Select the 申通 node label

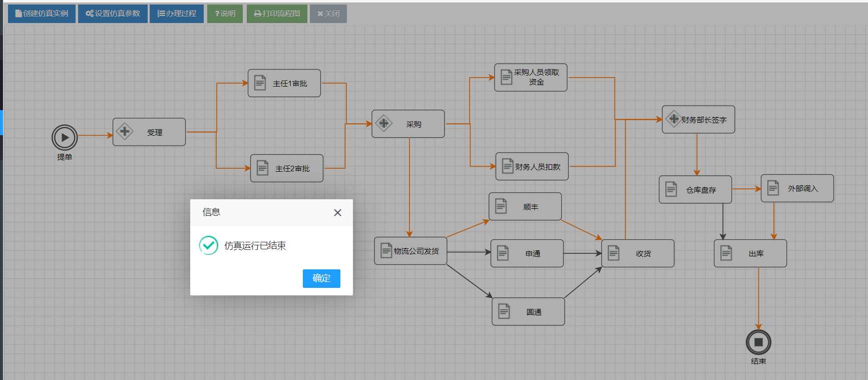tap(533, 254)
